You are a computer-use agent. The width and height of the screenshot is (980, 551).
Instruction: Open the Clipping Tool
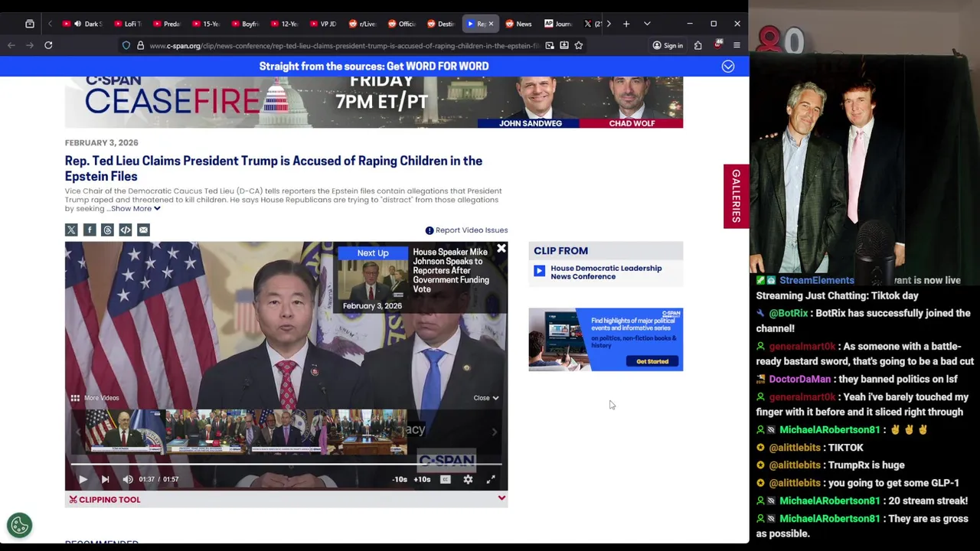click(x=105, y=500)
